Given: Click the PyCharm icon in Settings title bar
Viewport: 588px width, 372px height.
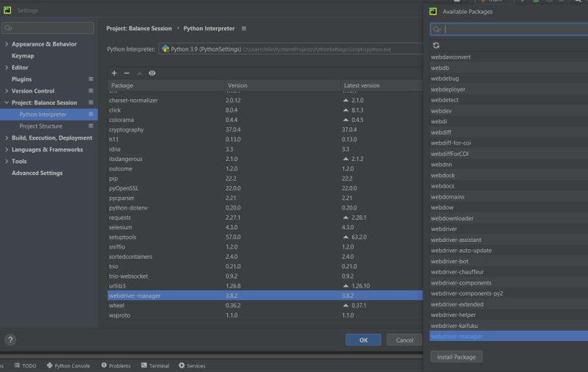Looking at the screenshot, I should click(x=7, y=10).
